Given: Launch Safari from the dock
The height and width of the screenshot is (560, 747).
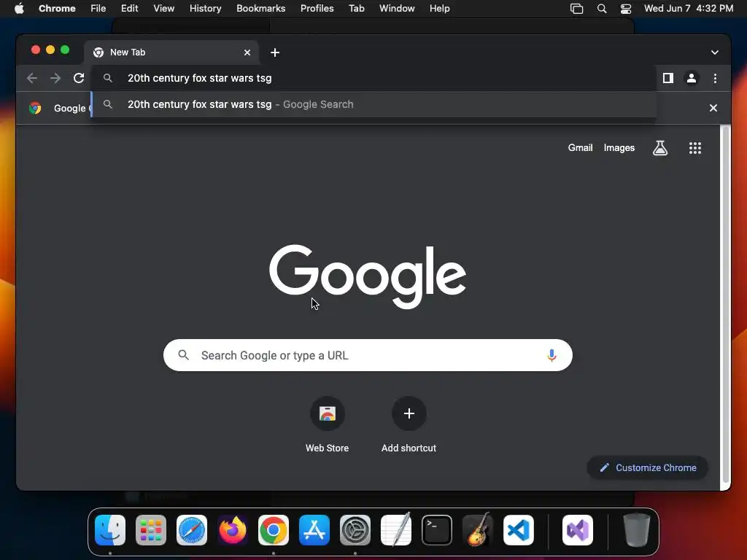Looking at the screenshot, I should [192, 530].
